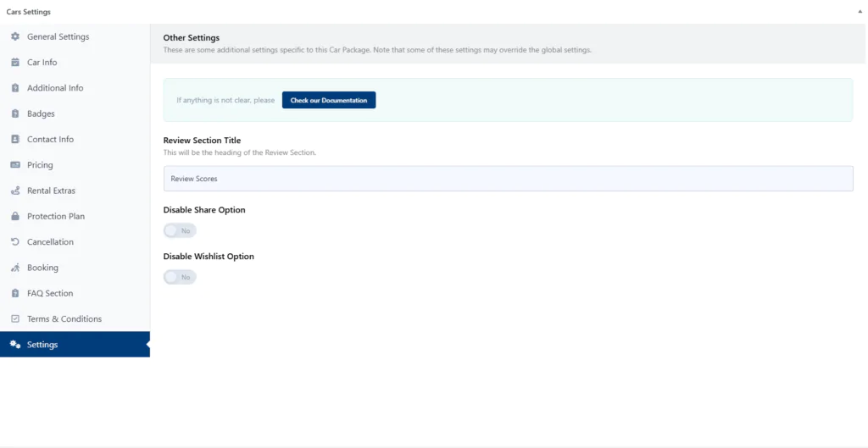The image size is (868, 448).
Task: Switch to the Additional Info tab
Action: tap(75, 88)
